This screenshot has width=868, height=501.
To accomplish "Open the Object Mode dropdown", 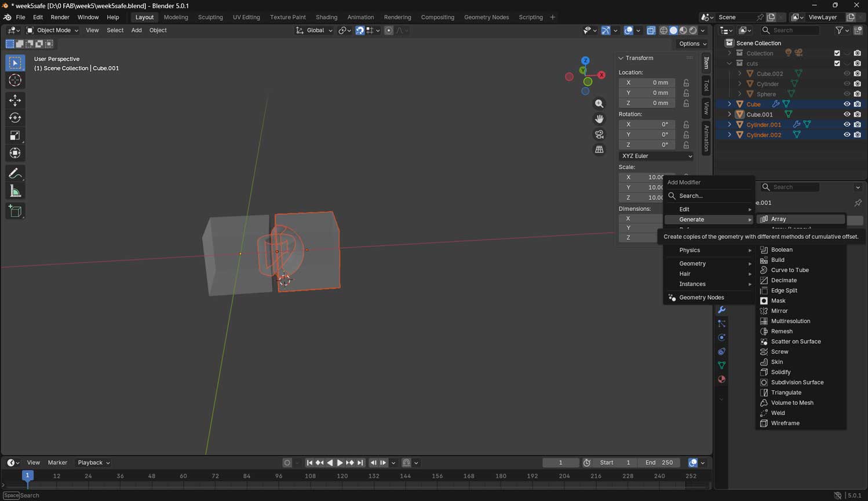I will (52, 30).
